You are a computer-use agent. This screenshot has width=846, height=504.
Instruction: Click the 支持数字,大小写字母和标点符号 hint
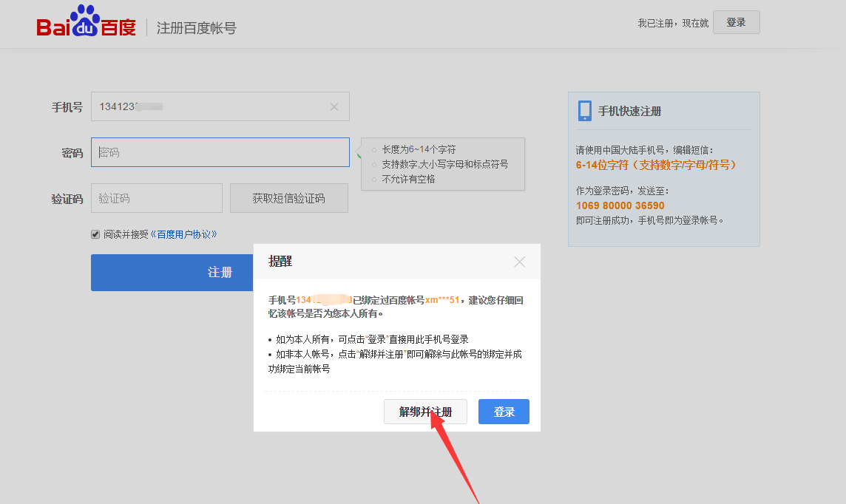point(445,164)
